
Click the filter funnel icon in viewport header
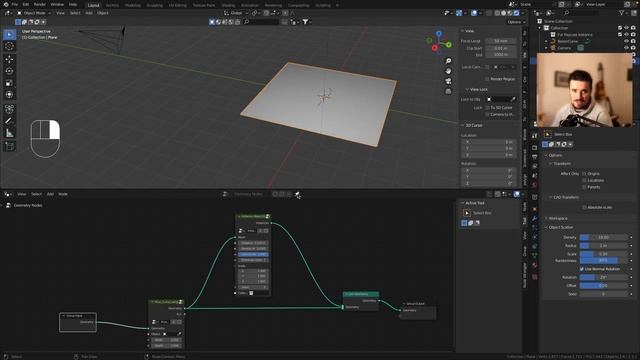point(305,22)
